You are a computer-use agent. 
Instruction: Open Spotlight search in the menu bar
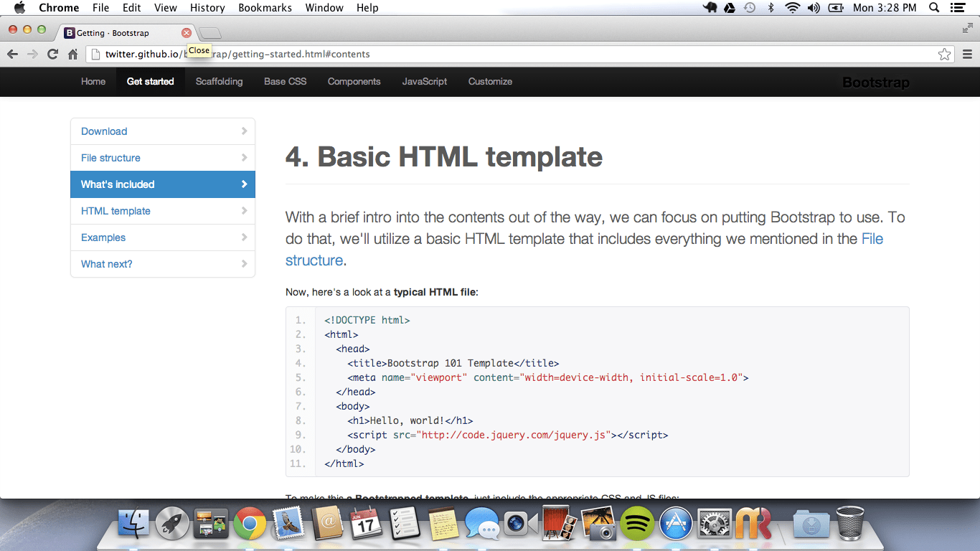933,8
